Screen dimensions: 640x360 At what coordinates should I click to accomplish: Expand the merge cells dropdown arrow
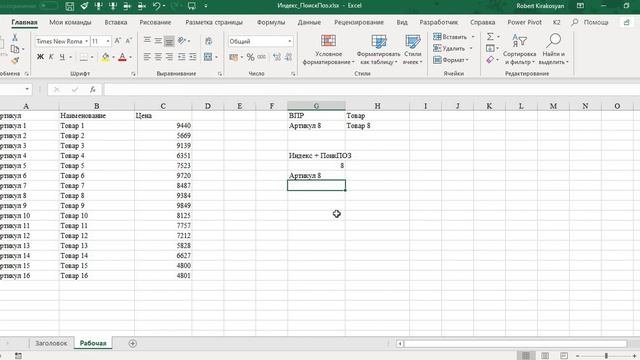click(x=216, y=57)
